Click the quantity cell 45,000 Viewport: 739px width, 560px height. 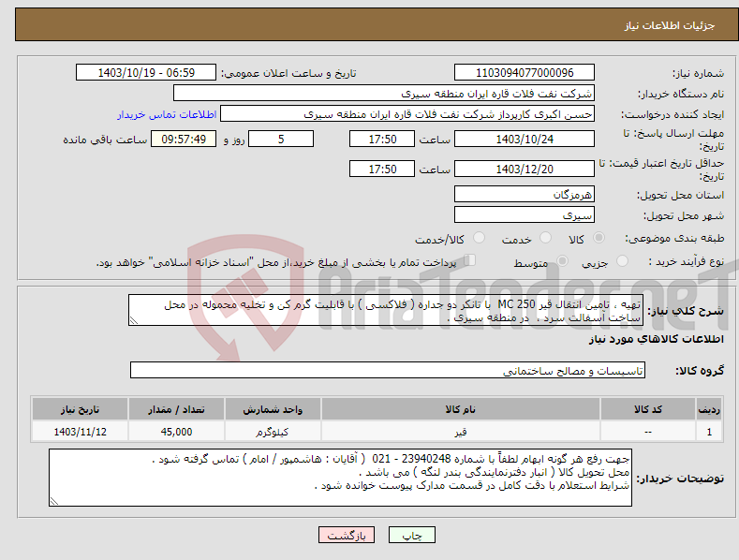[x=176, y=432]
